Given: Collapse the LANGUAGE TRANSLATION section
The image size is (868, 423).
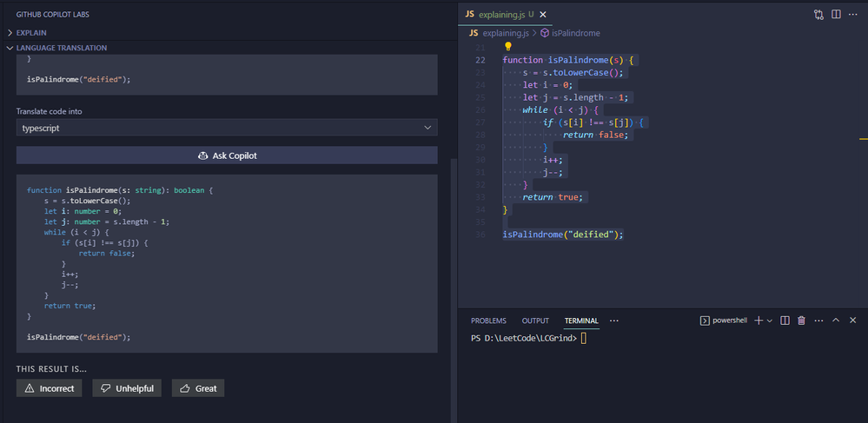Looking at the screenshot, I should coord(62,48).
